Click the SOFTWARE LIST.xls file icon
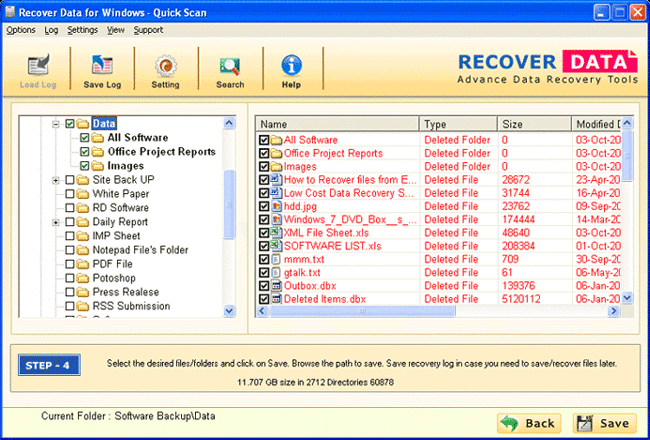650x440 pixels. [x=277, y=245]
